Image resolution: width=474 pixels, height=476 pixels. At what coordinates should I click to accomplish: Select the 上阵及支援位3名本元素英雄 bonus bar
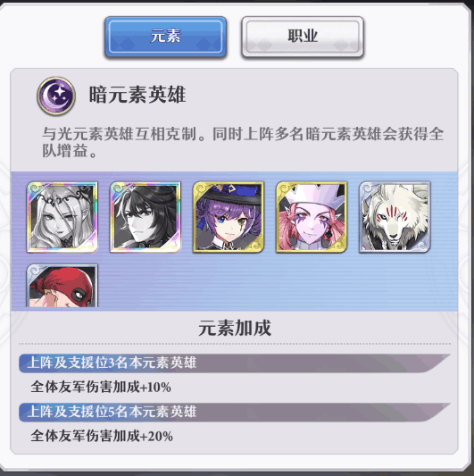tap(234, 363)
